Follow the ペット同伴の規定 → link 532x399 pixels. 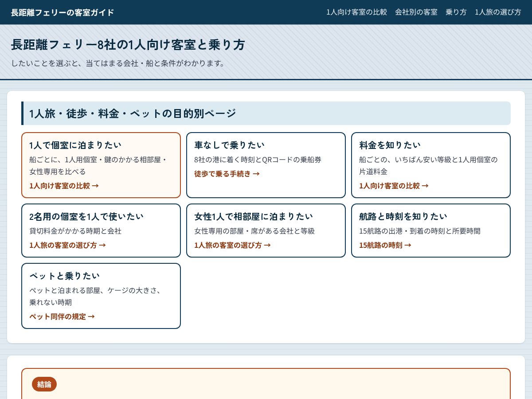(62, 317)
